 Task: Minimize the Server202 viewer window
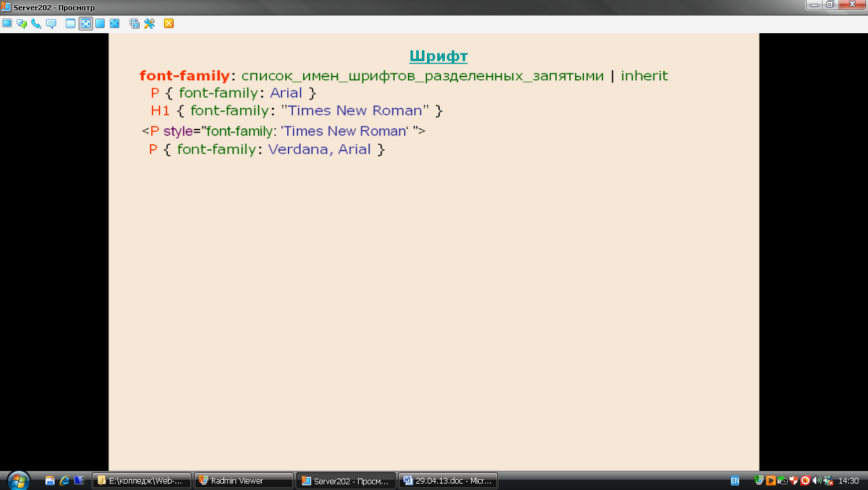coord(814,4)
